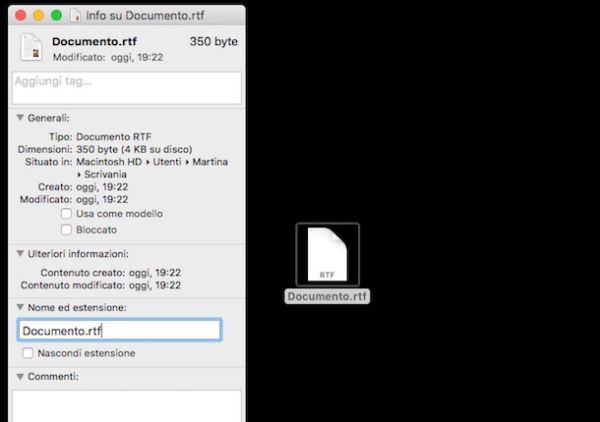Viewport: 600px width, 422px height.
Task: Collapse the Nome ed estensione section
Action: point(21,307)
